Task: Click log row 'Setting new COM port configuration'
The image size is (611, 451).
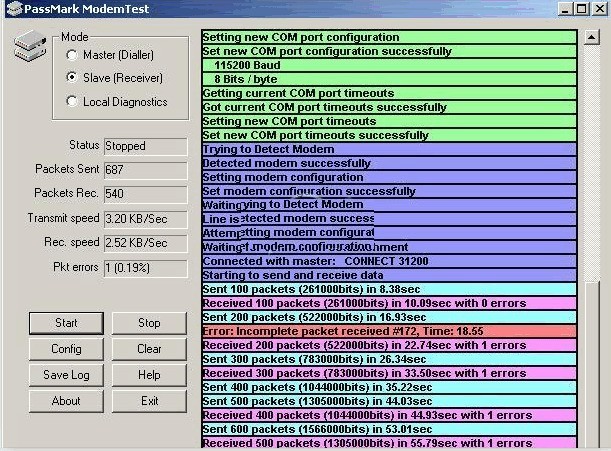Action: (x=389, y=37)
